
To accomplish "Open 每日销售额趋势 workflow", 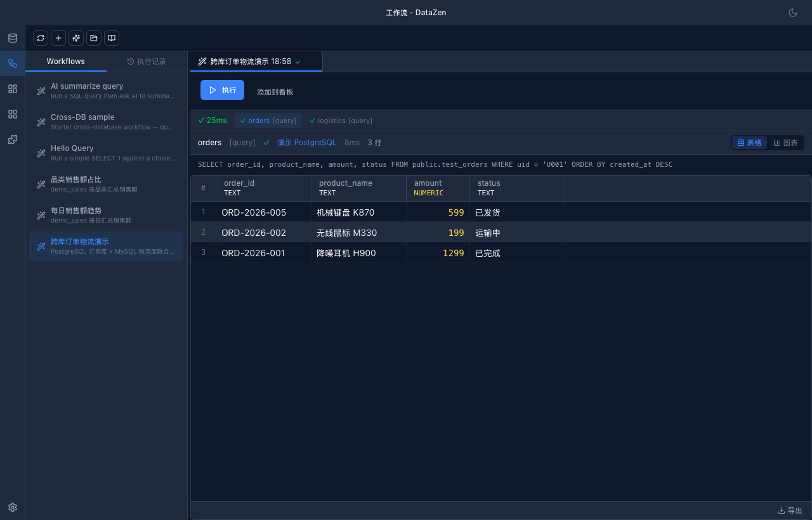I will point(106,215).
